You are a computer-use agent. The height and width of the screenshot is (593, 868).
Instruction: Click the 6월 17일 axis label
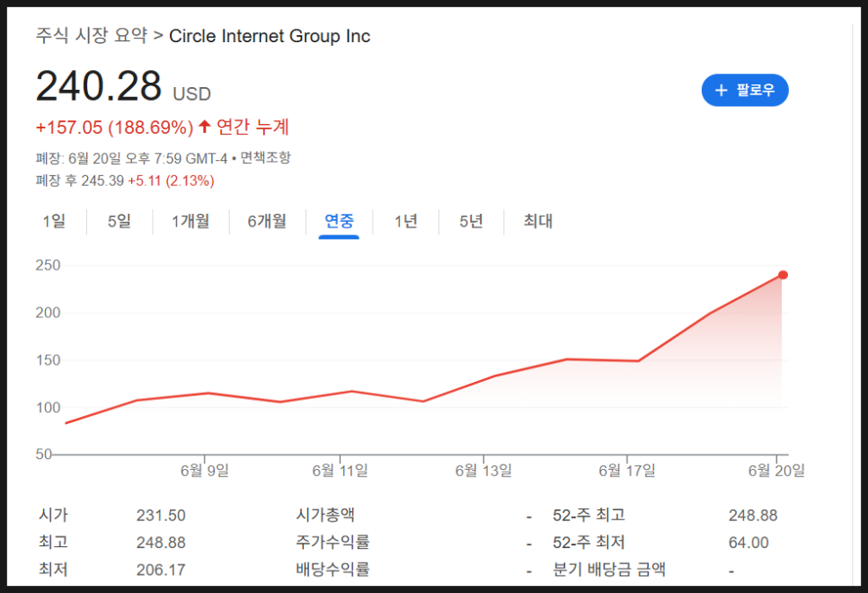[626, 471]
